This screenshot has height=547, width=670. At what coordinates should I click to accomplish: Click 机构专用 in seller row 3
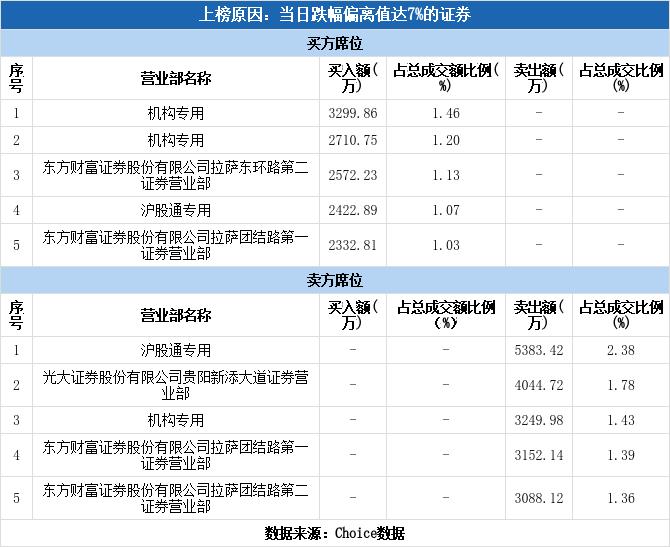point(176,421)
